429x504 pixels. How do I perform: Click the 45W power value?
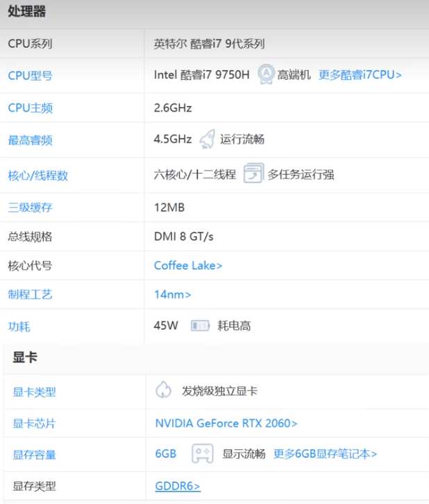tap(166, 326)
